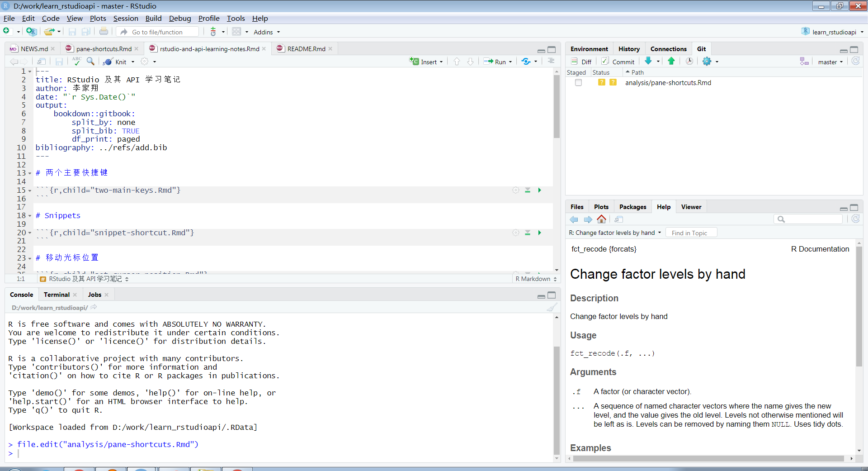Navigate back in the Help pane

574,219
